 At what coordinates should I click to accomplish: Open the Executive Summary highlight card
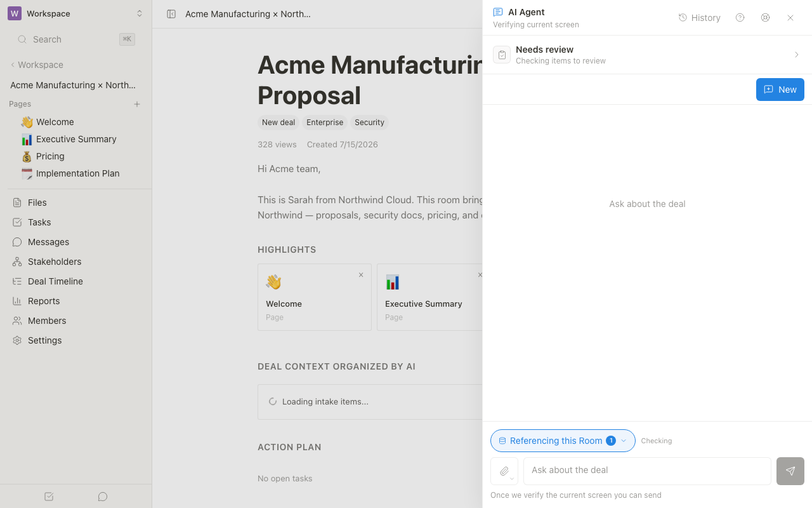pos(430,297)
